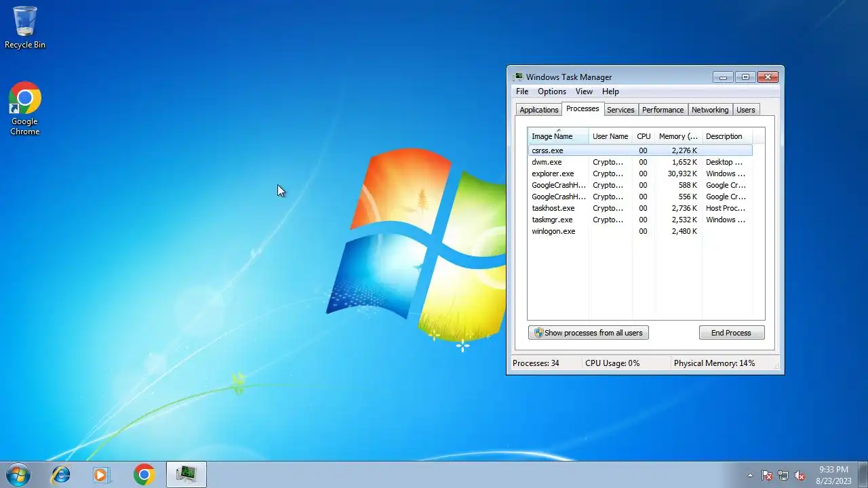The height and width of the screenshot is (488, 868).
Task: Switch to the Services tab
Action: click(x=620, y=110)
